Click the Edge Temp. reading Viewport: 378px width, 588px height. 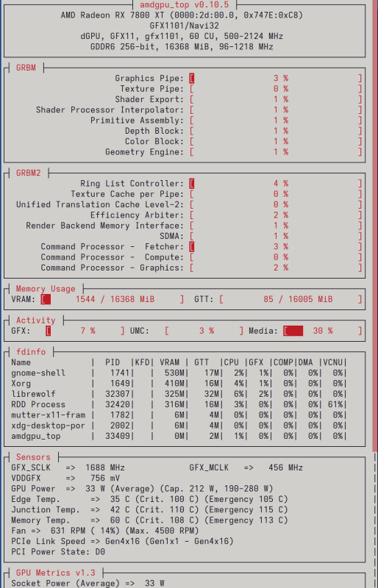pyautogui.click(x=149, y=499)
